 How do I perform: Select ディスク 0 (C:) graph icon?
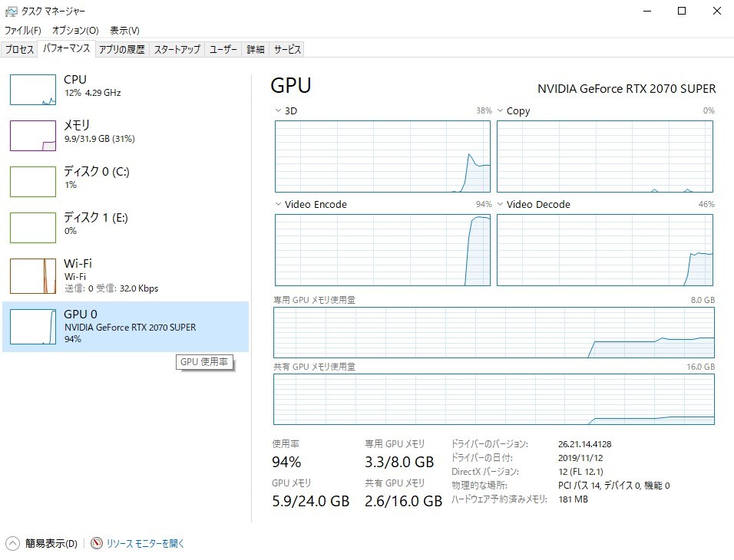tap(33, 182)
